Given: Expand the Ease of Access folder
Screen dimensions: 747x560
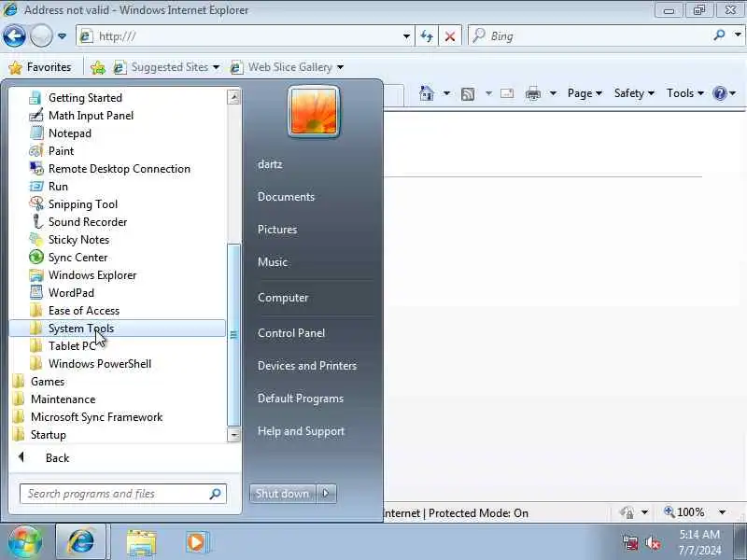Looking at the screenshot, I should (x=118, y=311).
